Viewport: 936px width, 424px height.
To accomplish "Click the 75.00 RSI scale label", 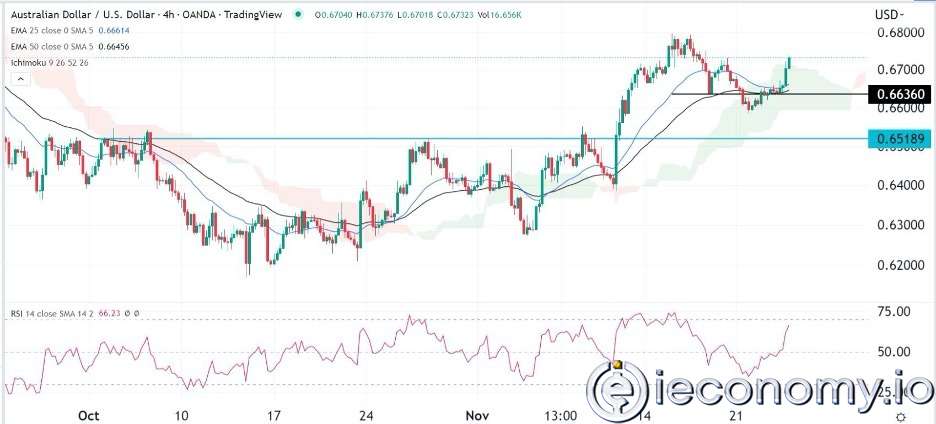I will point(893,312).
